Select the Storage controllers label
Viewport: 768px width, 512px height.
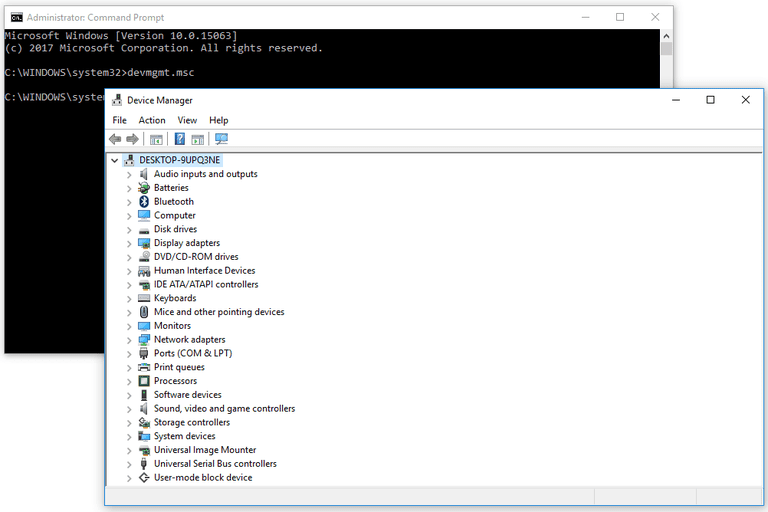click(192, 422)
